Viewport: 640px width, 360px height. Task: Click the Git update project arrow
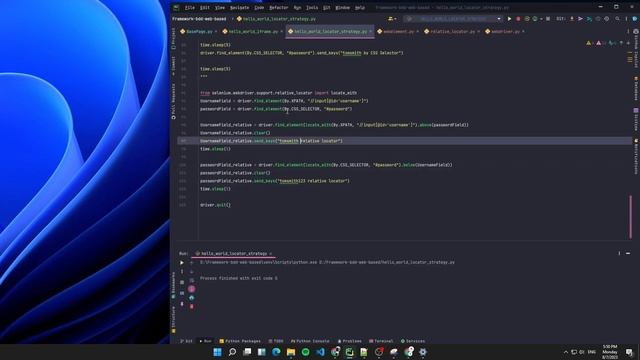tap(572, 19)
